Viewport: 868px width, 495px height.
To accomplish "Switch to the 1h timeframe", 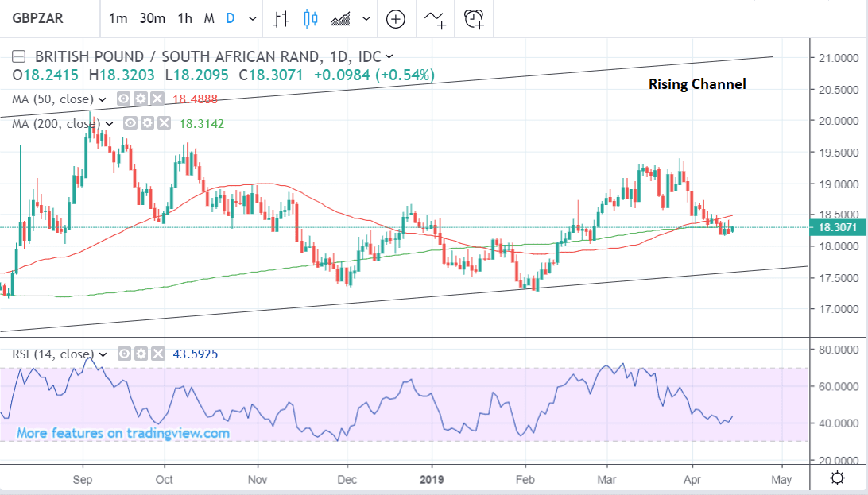I will (184, 18).
